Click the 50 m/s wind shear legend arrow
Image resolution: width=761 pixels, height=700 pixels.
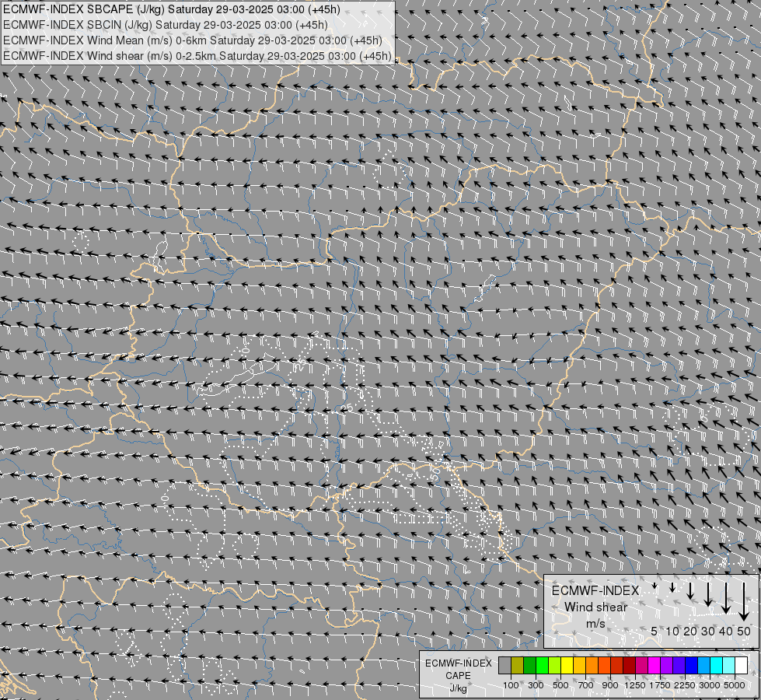pos(744,602)
